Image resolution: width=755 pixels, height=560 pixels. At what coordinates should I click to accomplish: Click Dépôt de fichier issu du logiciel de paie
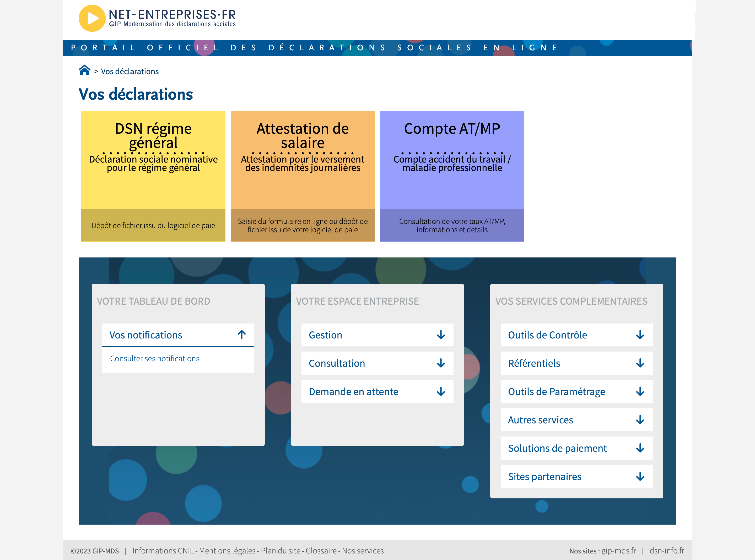point(153,225)
